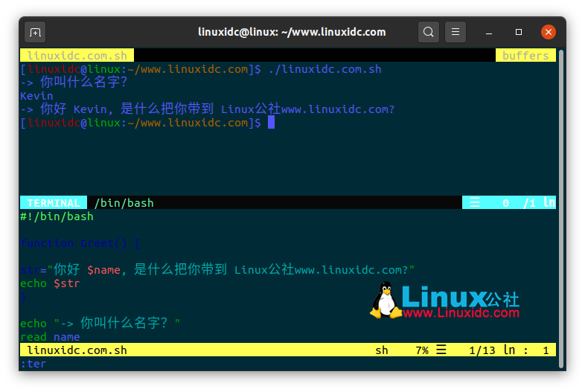Click the '你叫什么名字?' output line

74,82
